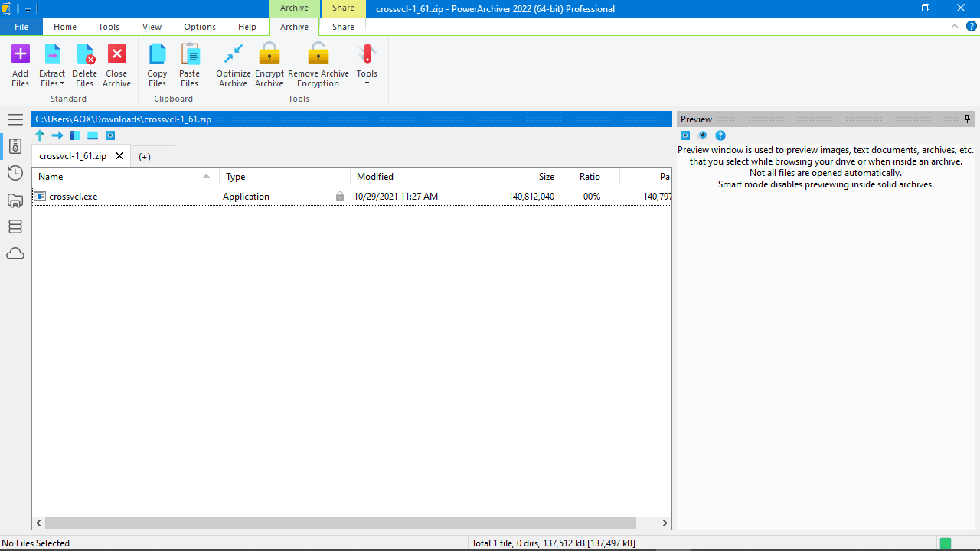
Task: Open the Tools ribbon tab
Action: click(109, 27)
